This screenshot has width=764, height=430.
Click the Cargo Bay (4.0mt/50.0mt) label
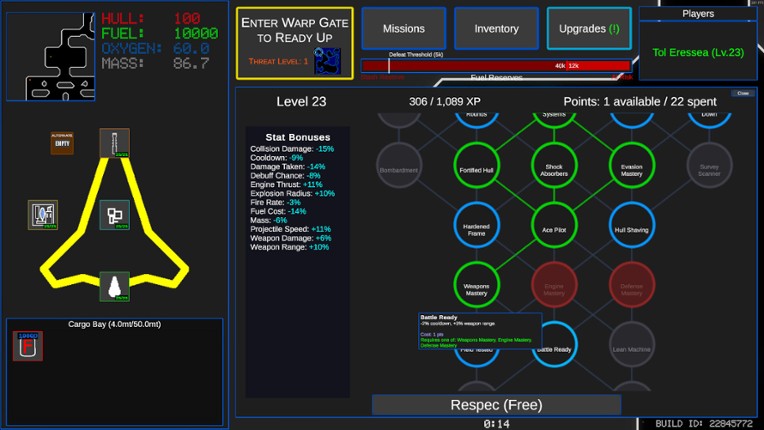(115, 324)
